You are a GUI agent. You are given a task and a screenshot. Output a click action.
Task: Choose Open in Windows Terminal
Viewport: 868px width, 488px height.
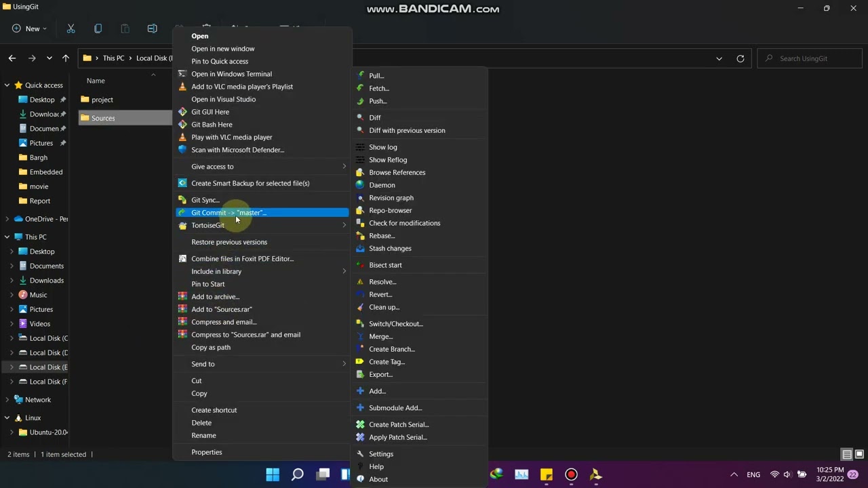click(262, 74)
